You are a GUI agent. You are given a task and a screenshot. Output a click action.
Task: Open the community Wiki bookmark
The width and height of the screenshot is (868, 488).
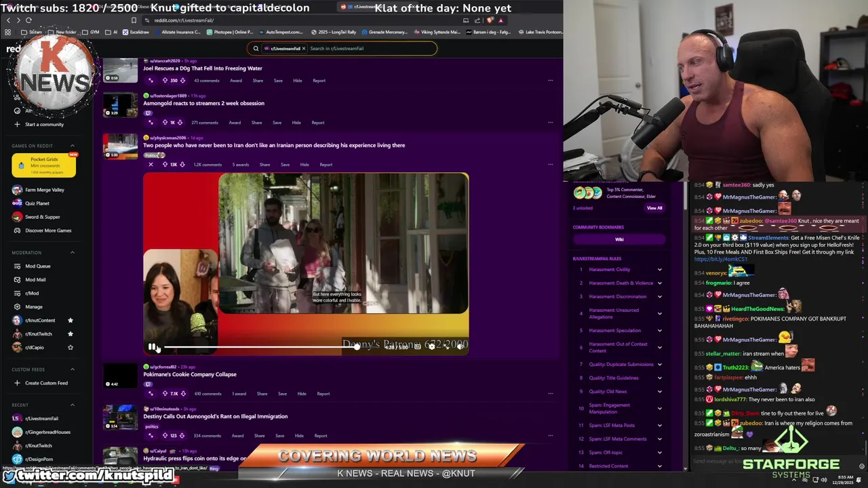click(619, 239)
